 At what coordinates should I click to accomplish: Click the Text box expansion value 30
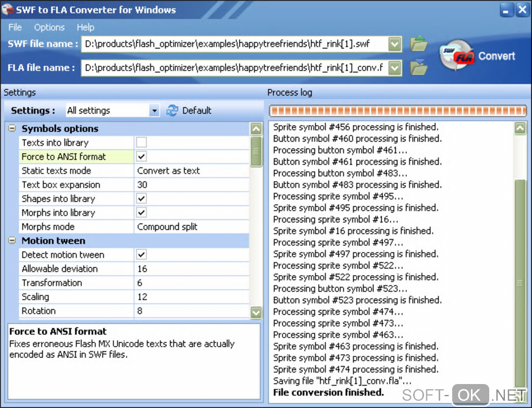[192, 184]
